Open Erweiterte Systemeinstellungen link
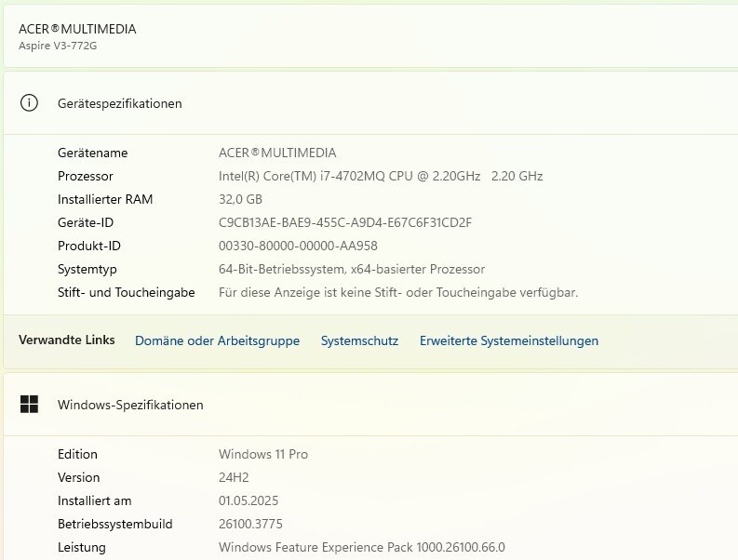 (509, 340)
